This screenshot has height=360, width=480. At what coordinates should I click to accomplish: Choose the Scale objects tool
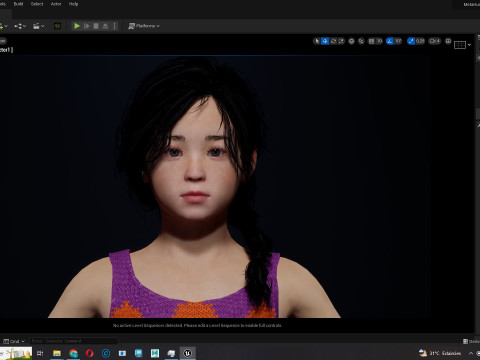[x=341, y=41]
